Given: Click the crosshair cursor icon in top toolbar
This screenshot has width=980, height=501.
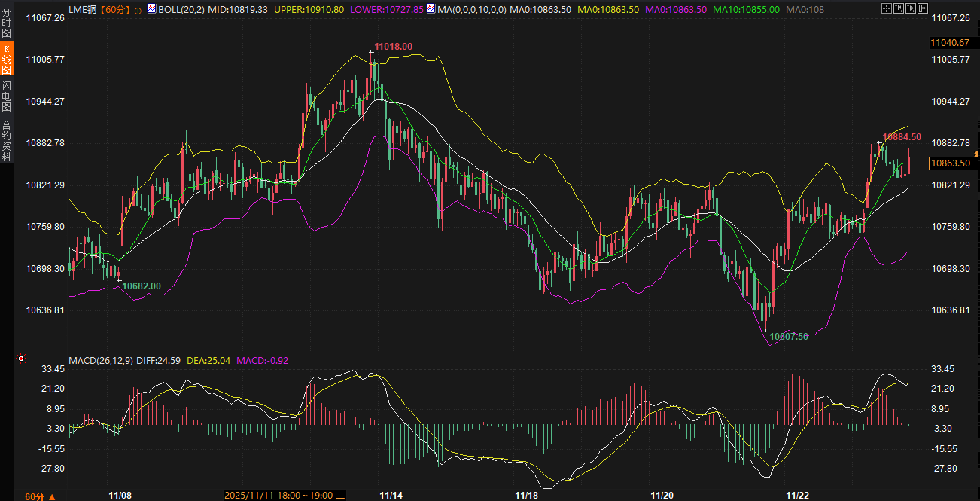Looking at the screenshot, I should pos(887,9).
